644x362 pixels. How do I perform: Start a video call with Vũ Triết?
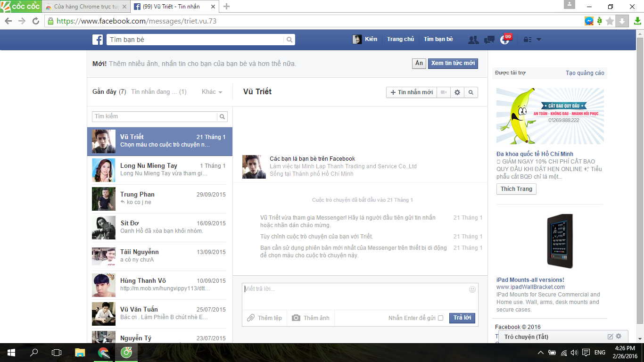(x=443, y=92)
